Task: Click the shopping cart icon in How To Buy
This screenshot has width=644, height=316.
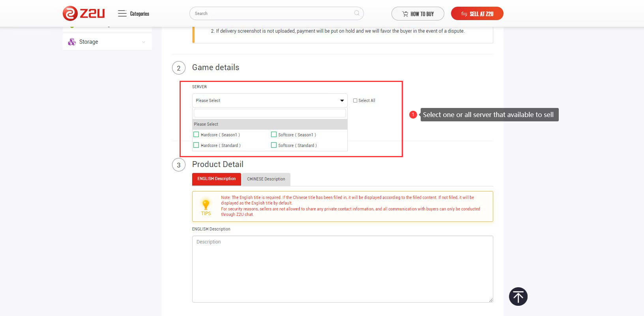Action: click(405, 14)
